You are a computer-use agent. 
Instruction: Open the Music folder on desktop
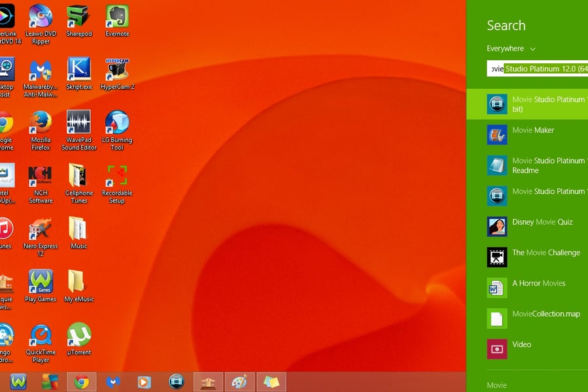pos(79,233)
